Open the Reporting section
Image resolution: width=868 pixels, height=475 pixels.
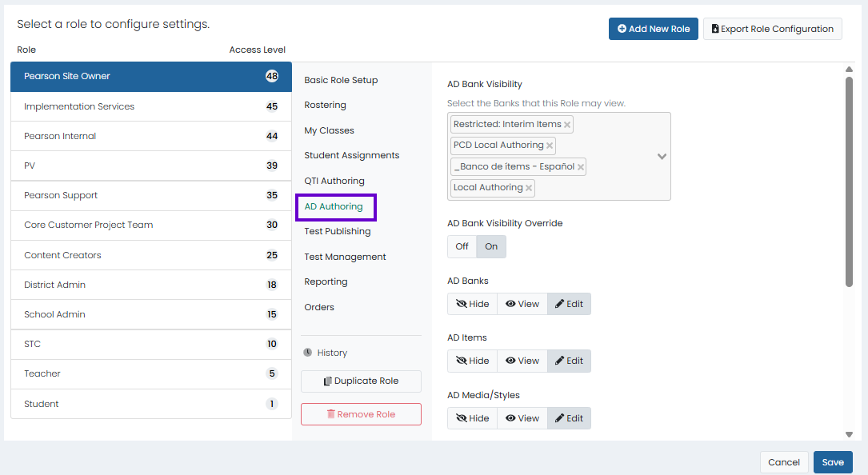coord(326,281)
